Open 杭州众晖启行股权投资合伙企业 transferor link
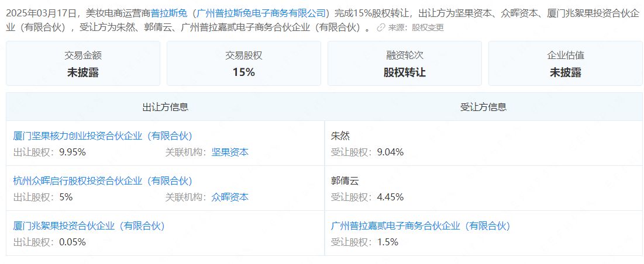This screenshot has width=644, height=264. pos(102,180)
